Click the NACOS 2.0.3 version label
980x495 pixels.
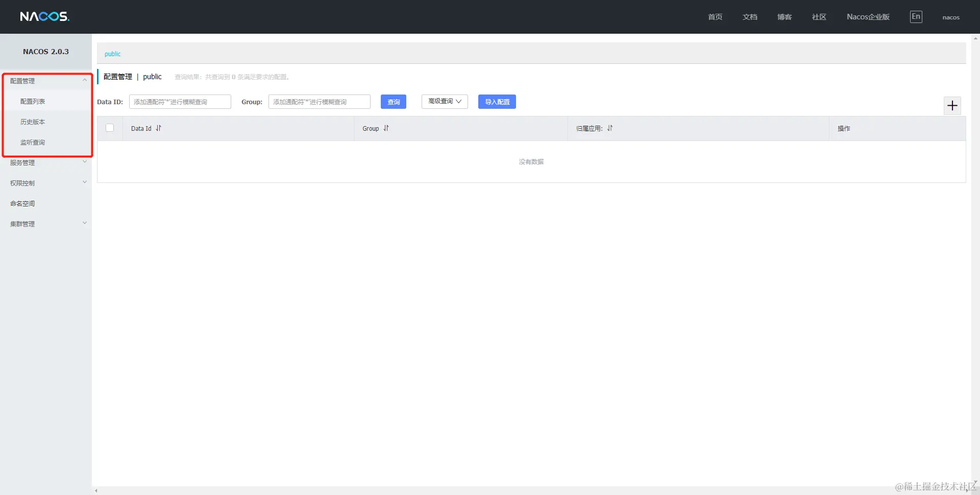click(46, 52)
